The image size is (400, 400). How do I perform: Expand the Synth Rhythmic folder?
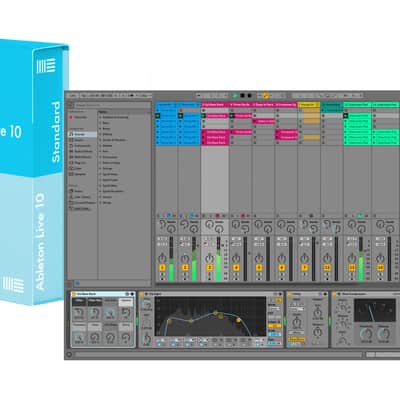[100, 191]
